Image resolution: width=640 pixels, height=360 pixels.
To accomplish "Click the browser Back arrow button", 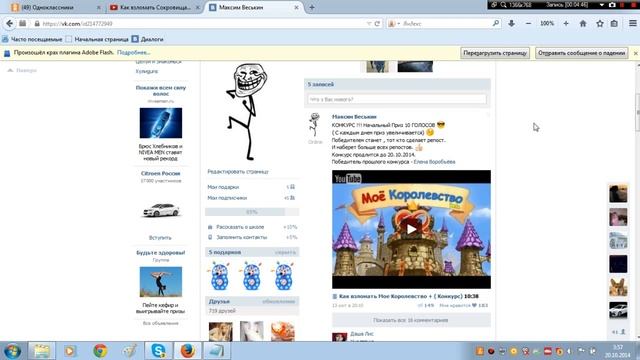I will (9, 24).
